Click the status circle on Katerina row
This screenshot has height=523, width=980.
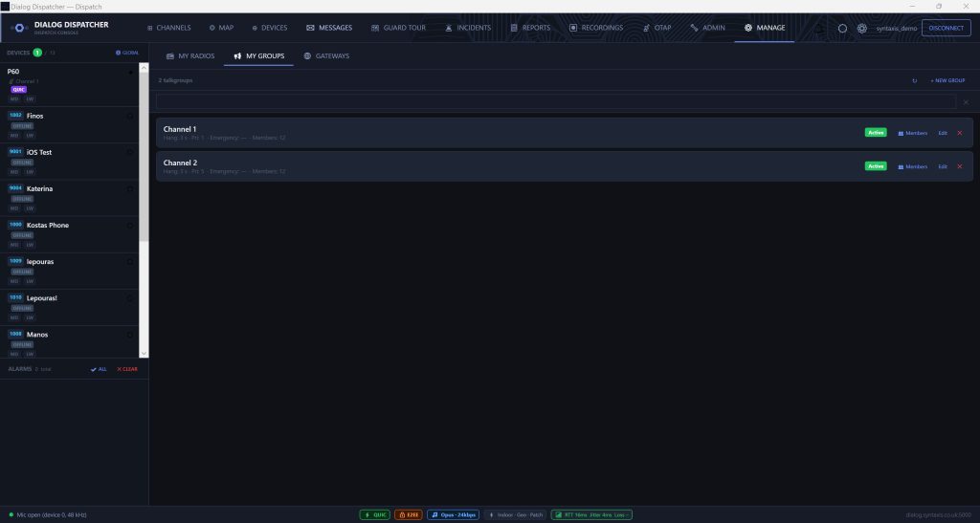click(x=130, y=189)
